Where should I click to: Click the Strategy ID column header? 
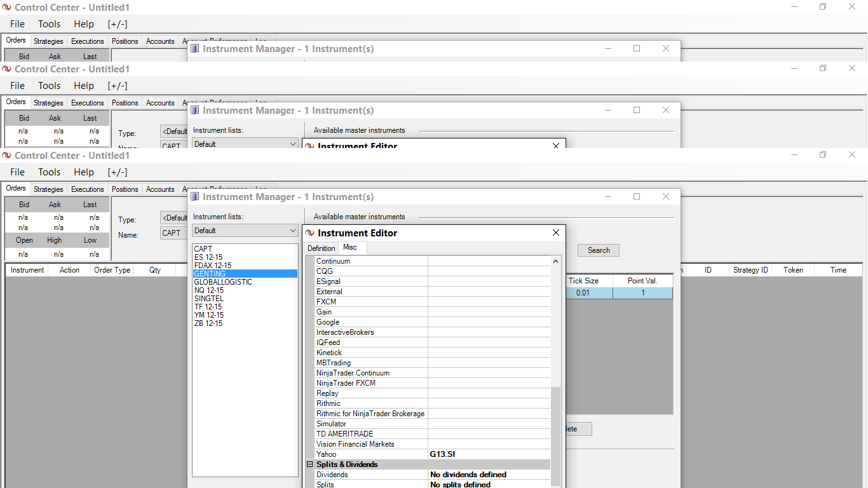750,270
